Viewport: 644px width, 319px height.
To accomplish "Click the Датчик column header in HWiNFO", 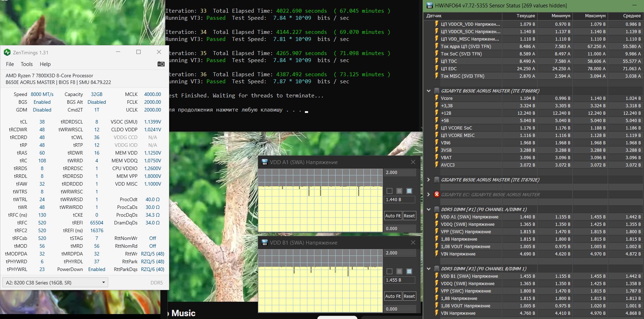I will [462, 16].
